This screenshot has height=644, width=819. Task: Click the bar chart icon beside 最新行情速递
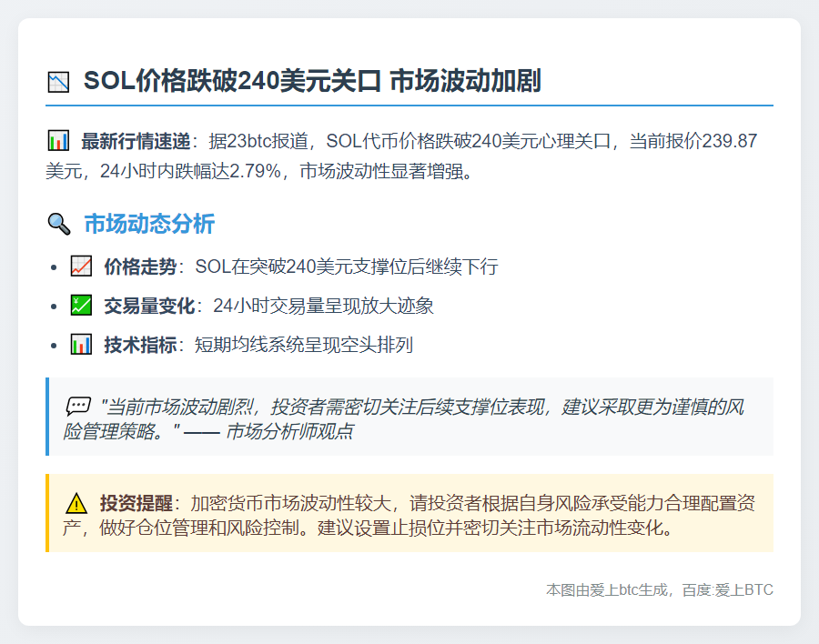click(58, 141)
